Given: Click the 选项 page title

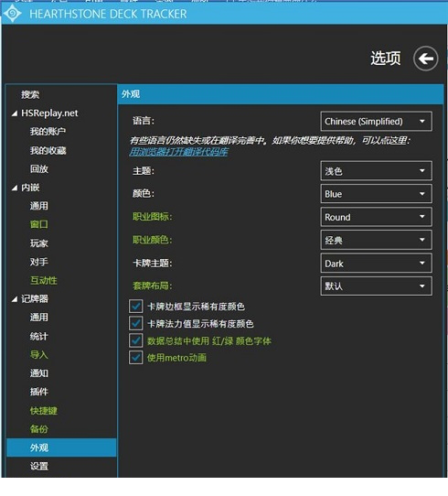Looking at the screenshot, I should coord(386,59).
